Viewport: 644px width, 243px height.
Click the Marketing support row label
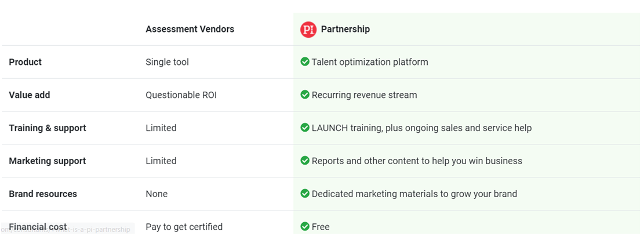click(47, 161)
